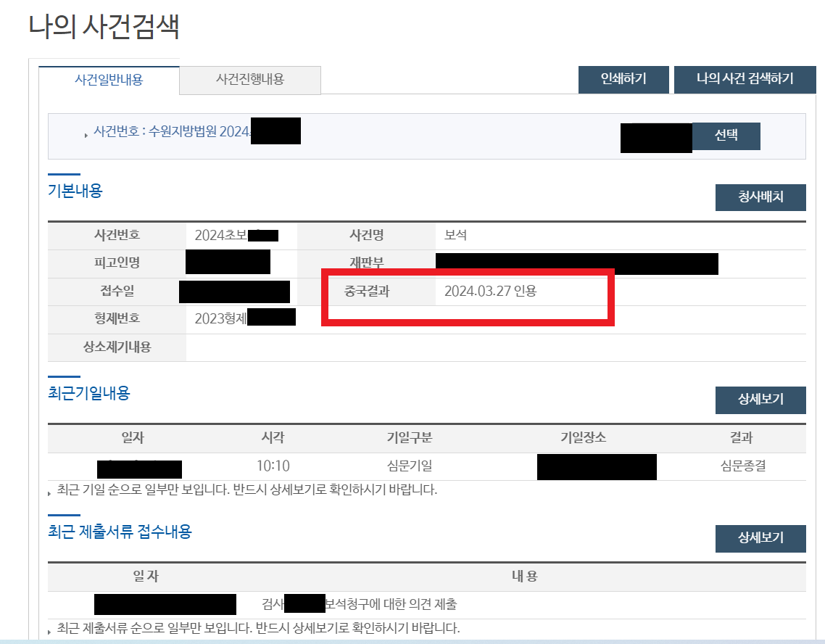Open the 청사배치 court layout button
Viewport: 825px width, 644px height.
(760, 197)
